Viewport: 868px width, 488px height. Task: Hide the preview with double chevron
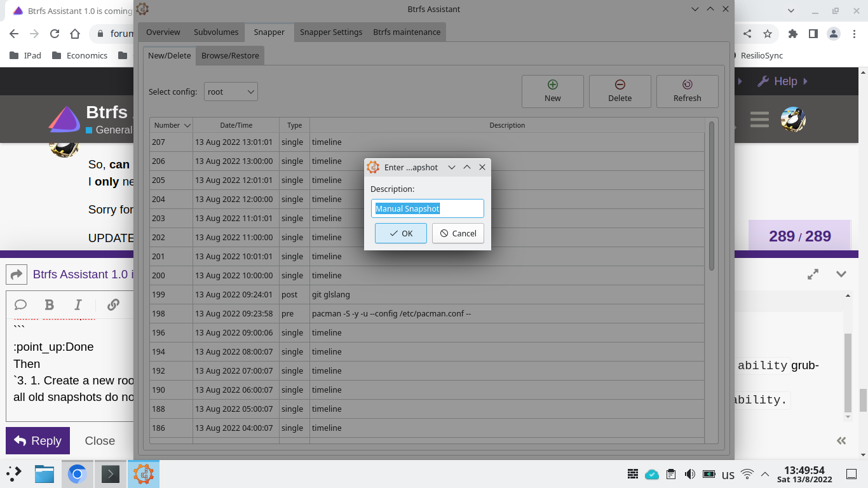(x=841, y=440)
